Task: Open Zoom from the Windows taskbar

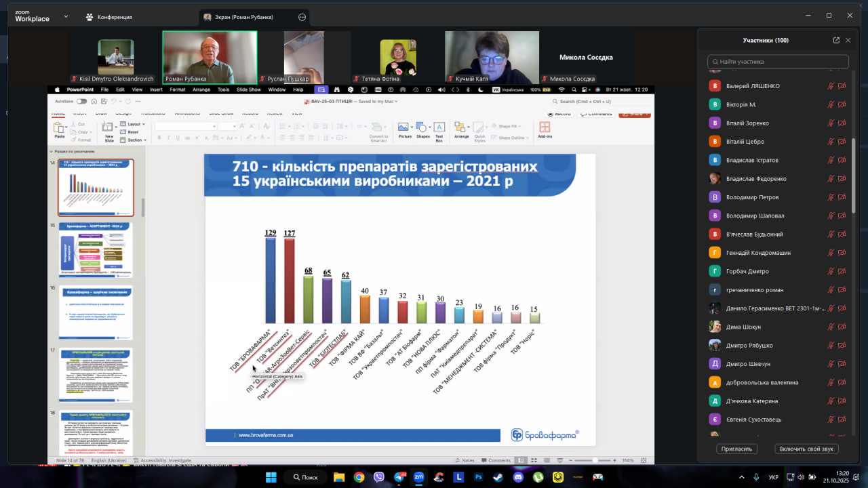Action: coord(418,477)
